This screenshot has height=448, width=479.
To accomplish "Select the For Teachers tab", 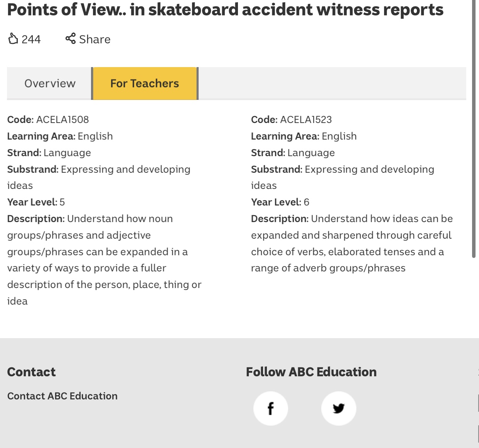I will click(x=145, y=84).
